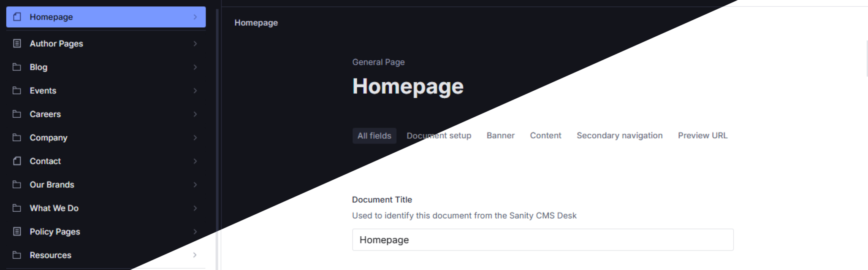Click the Contact document icon
Screen dimensions: 868x270
[x=17, y=161]
